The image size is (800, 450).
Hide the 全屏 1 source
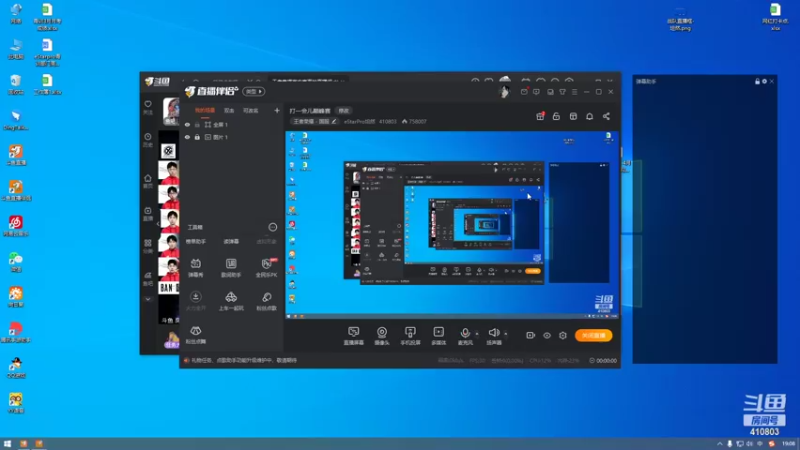(187, 124)
